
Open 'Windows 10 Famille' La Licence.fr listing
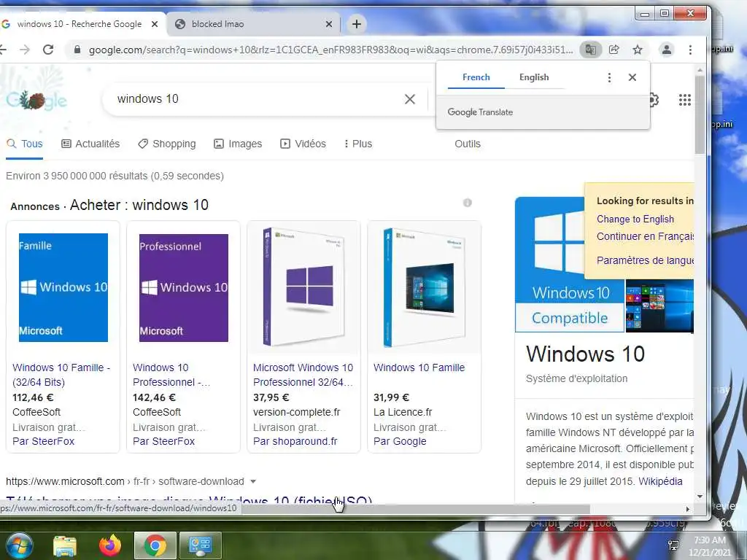(x=419, y=367)
